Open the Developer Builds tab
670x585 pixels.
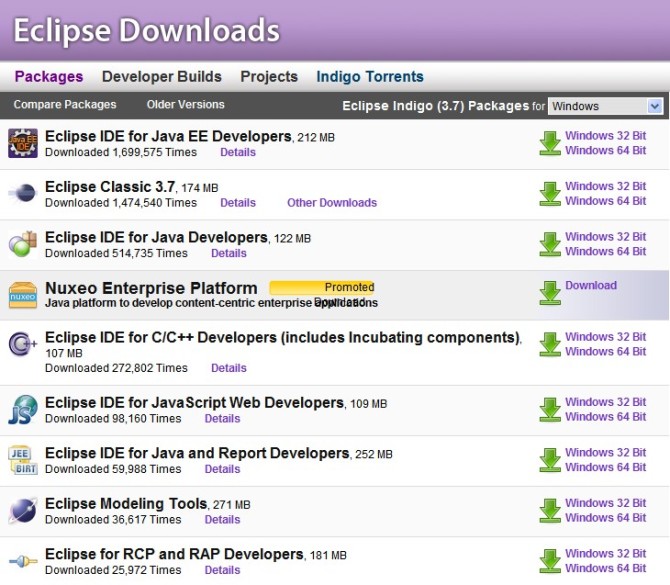162,76
